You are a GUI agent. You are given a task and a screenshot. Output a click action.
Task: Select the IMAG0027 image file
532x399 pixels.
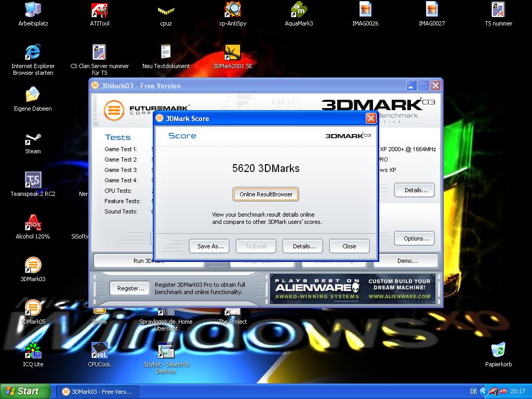(432, 14)
